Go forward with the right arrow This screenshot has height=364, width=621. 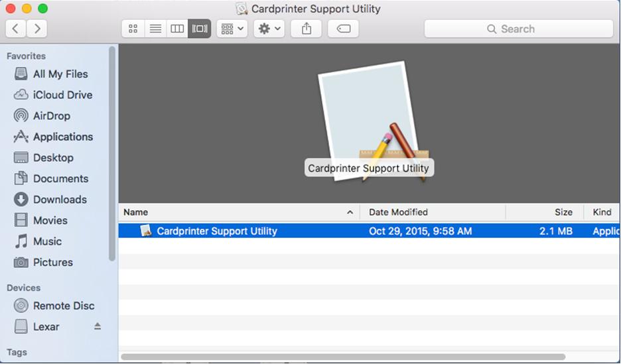[36, 29]
